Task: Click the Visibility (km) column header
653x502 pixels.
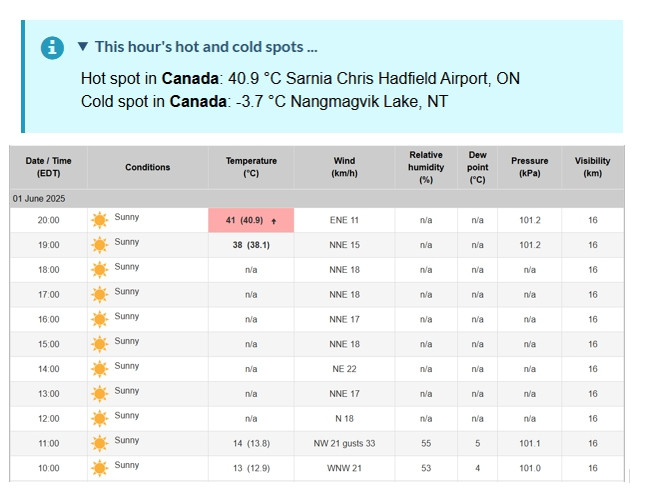Action: (593, 167)
